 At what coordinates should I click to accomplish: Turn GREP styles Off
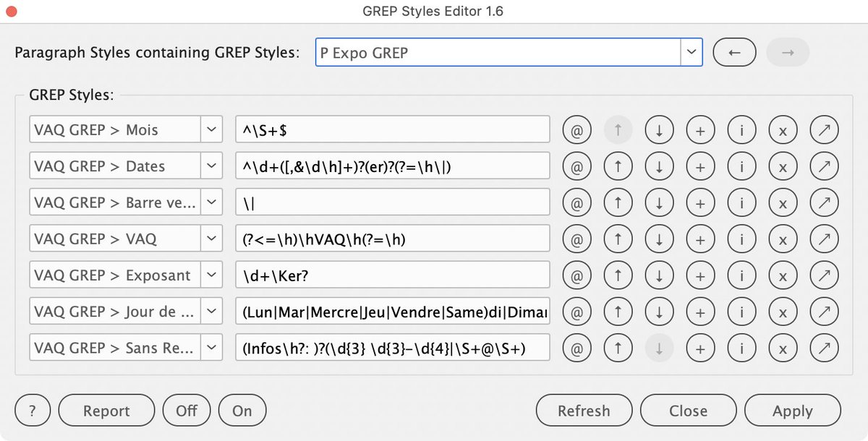pos(187,410)
